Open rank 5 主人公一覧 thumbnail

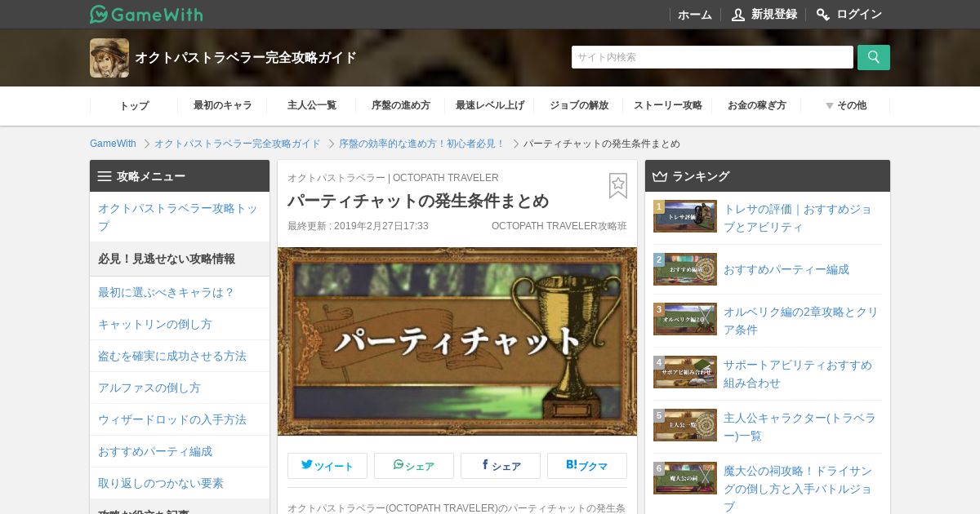685,425
